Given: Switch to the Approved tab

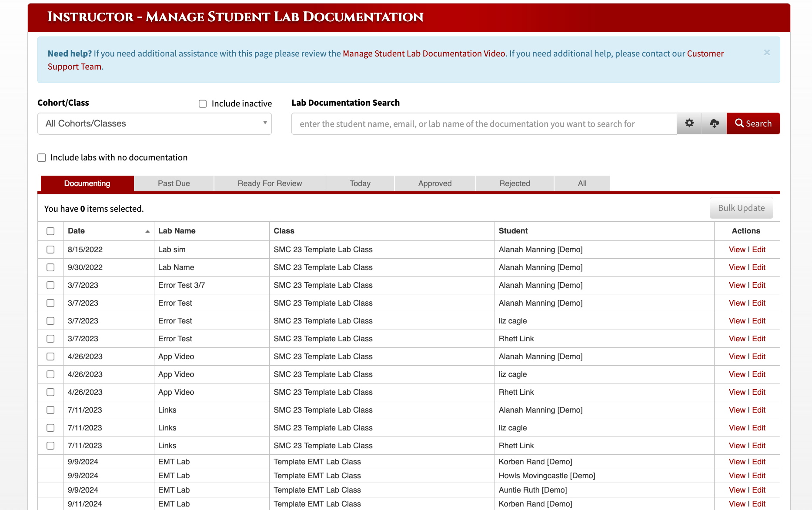Looking at the screenshot, I should click(x=435, y=183).
